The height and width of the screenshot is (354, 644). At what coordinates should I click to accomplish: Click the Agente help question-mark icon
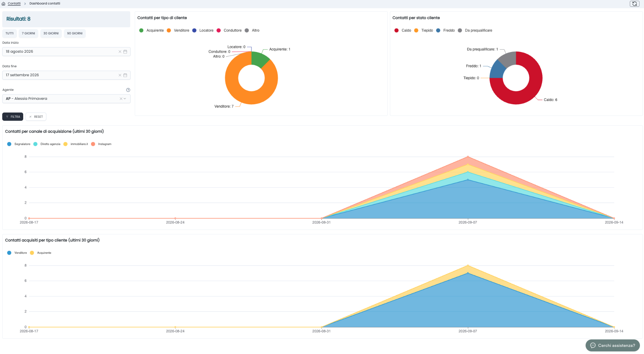click(128, 90)
